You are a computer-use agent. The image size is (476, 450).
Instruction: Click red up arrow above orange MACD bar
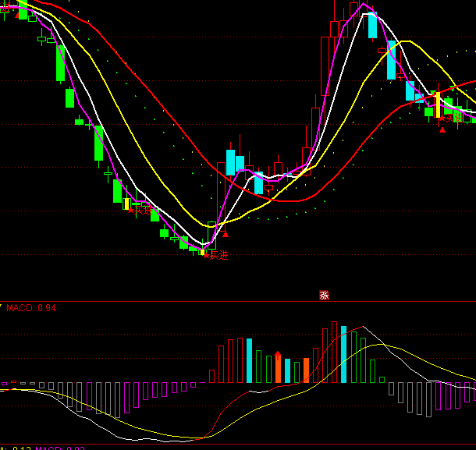[278, 355]
